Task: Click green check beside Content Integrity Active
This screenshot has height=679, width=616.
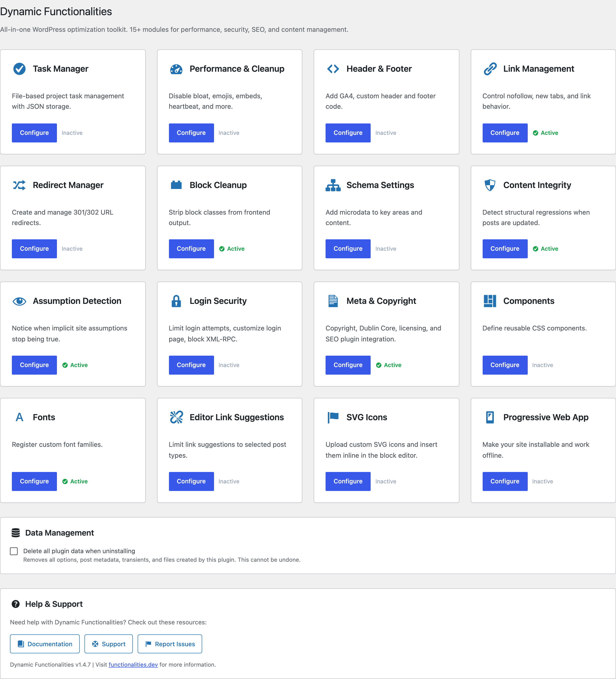Action: click(x=535, y=249)
